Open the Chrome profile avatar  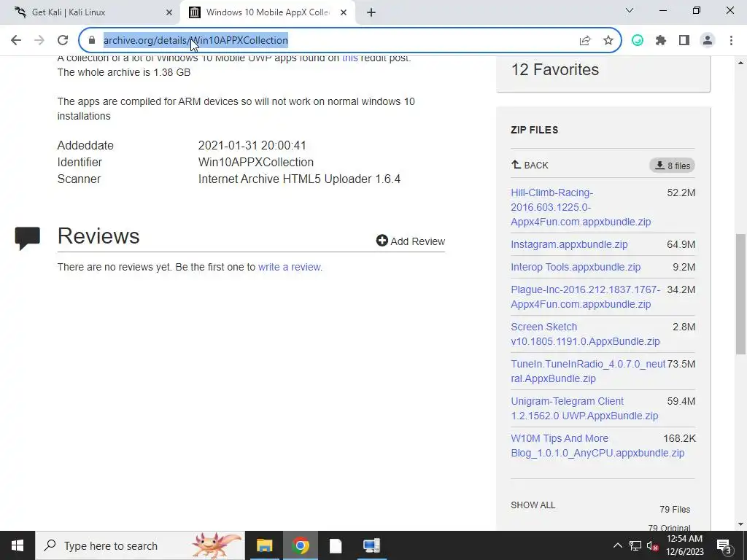coord(708,41)
